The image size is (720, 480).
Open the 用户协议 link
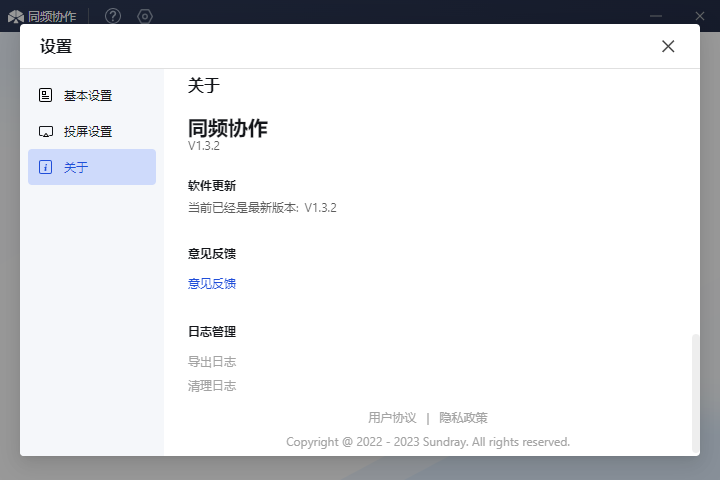click(x=392, y=418)
